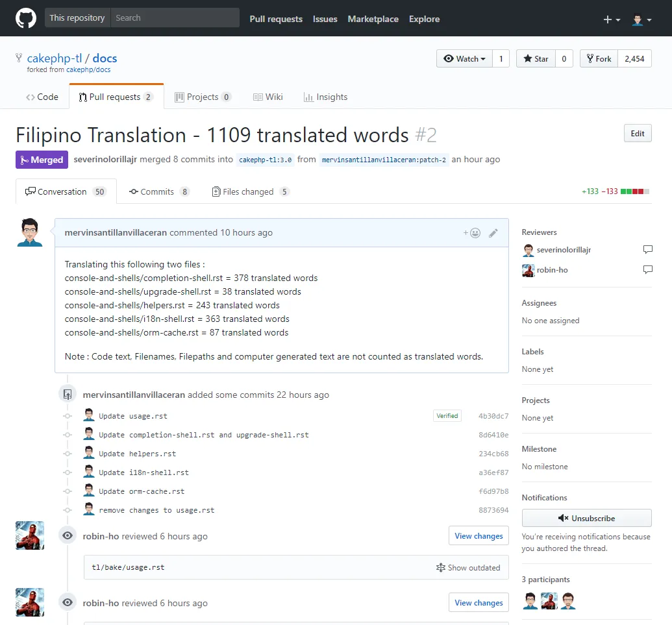Open the GitHub home logo

pos(26,18)
